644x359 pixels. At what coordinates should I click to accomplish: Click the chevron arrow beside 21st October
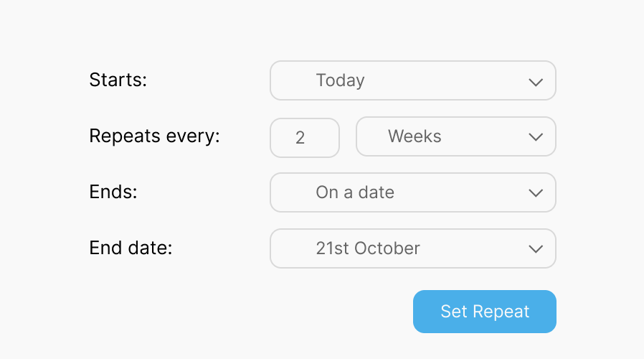[x=535, y=249]
